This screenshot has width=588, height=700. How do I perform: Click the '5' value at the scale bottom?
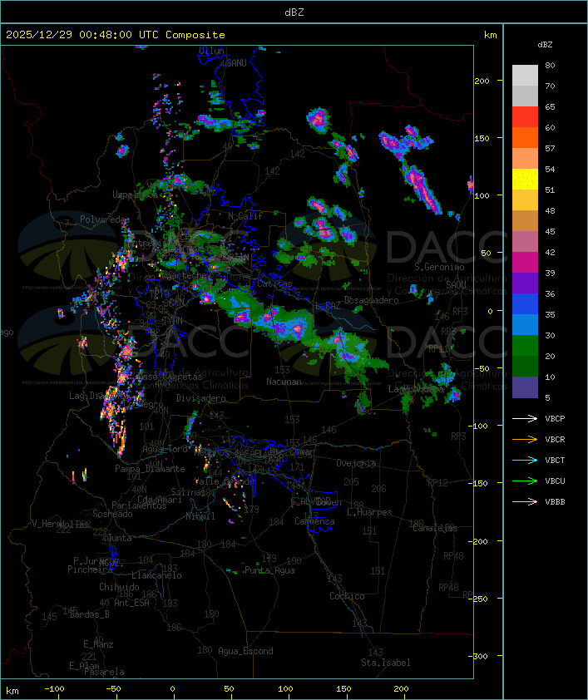pyautogui.click(x=547, y=397)
